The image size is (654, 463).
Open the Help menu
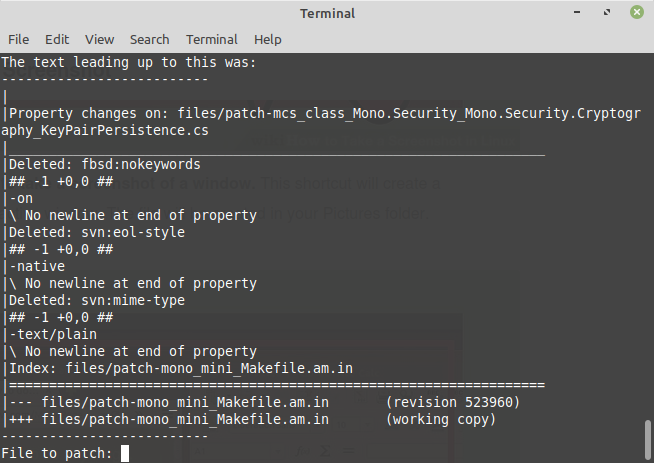pos(267,40)
